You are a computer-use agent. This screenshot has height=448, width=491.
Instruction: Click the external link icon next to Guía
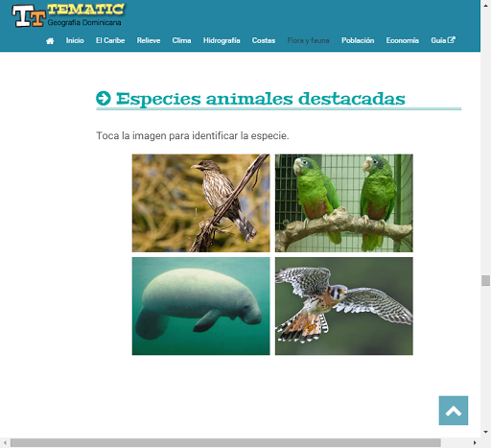point(451,40)
